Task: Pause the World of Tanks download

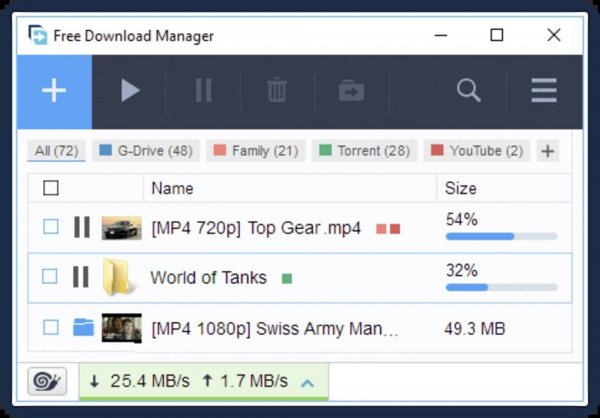Action: tap(81, 277)
